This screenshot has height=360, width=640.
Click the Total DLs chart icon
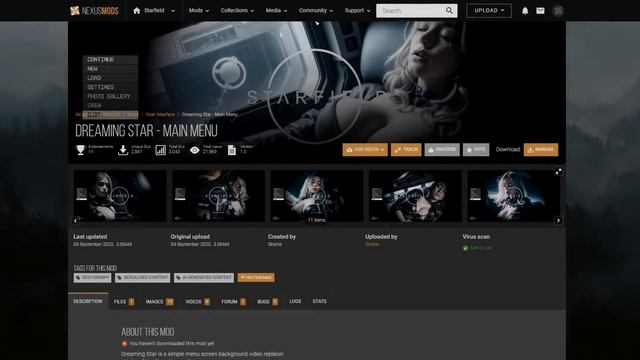160,150
